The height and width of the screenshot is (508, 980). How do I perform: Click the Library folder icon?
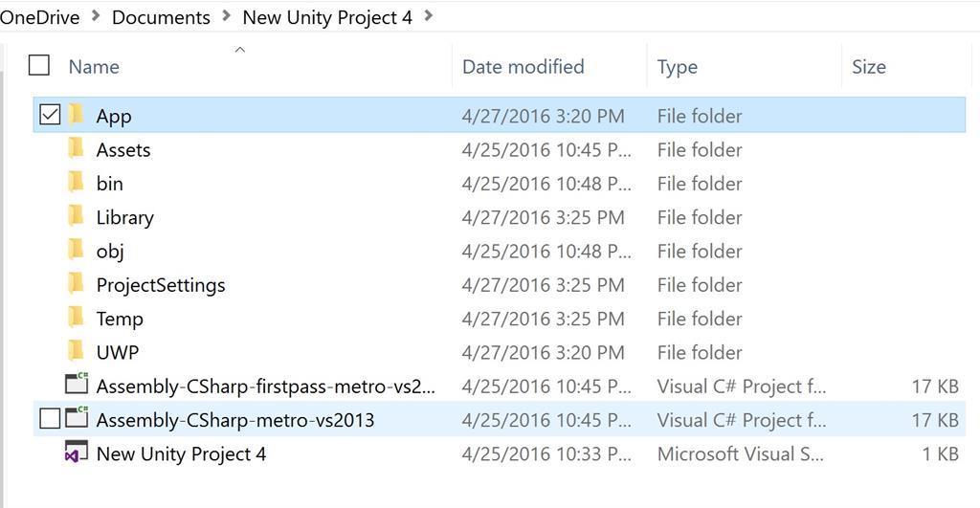[77, 217]
